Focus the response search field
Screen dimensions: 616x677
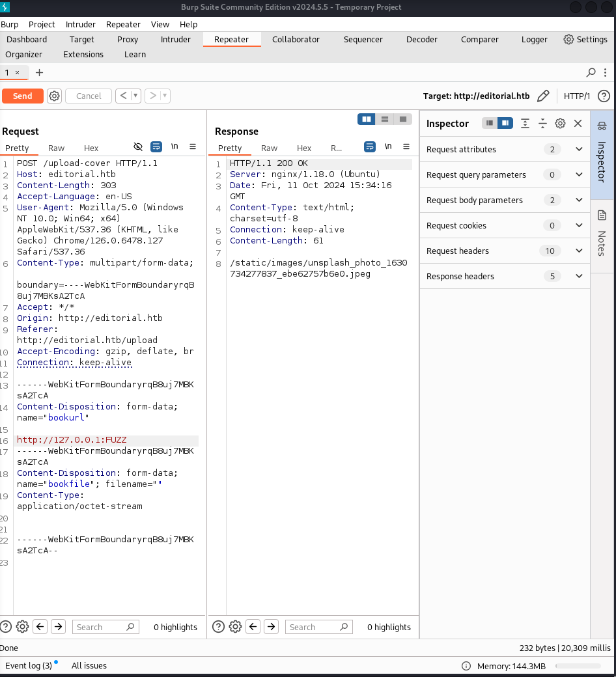coord(319,627)
